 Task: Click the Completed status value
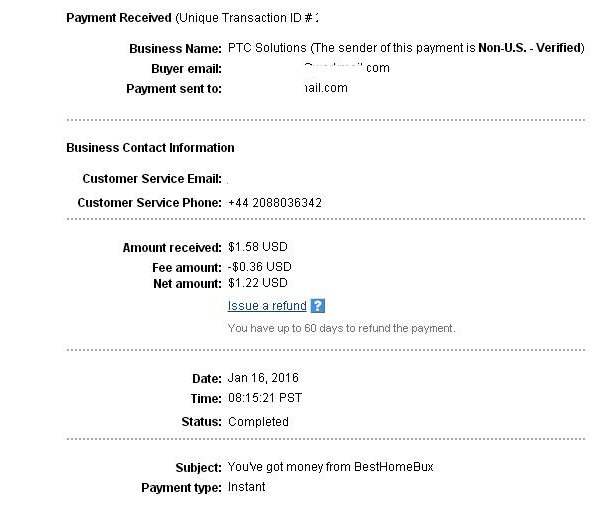(x=258, y=422)
